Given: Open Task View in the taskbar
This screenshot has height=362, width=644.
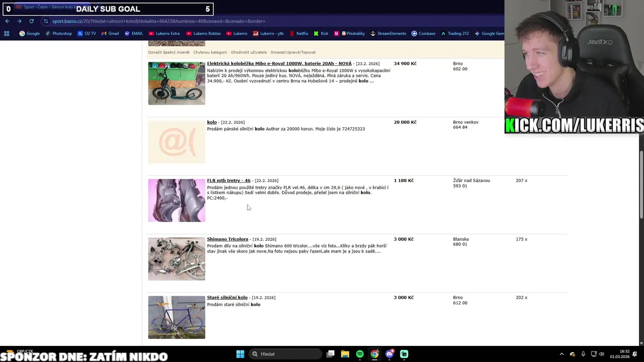Looking at the screenshot, I should [x=331, y=354].
